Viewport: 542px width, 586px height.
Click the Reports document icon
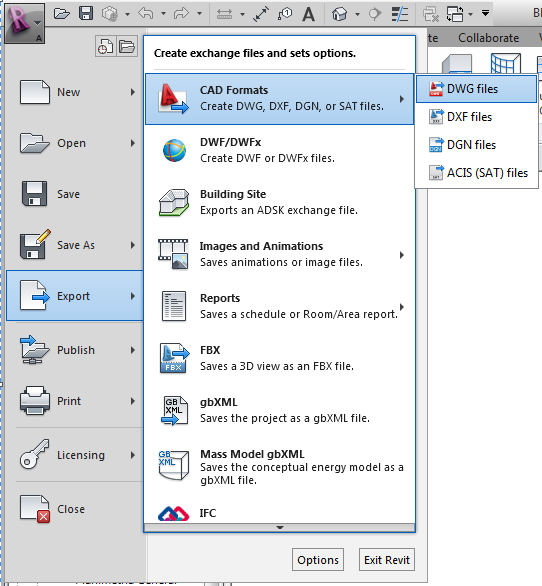point(174,306)
